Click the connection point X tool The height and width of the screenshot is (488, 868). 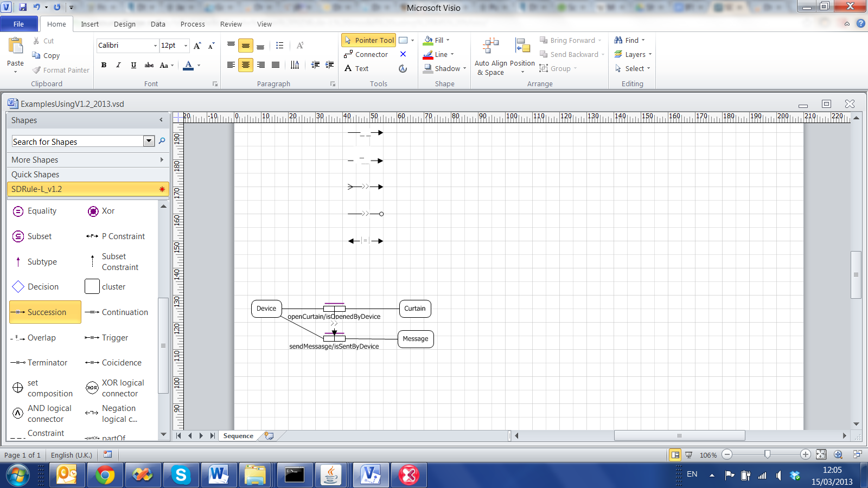[x=403, y=54]
